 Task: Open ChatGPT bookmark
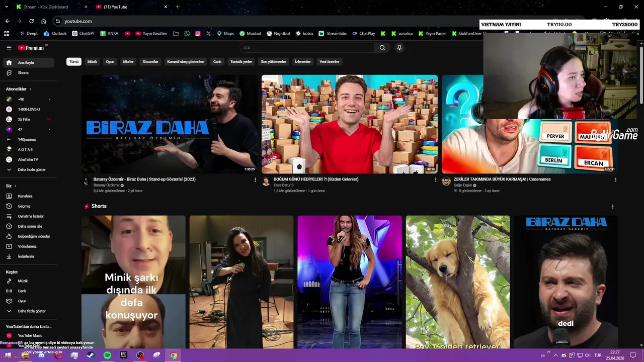pos(84,34)
